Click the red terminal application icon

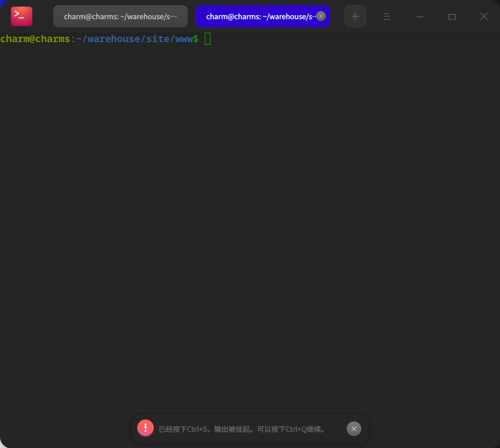coord(21,16)
